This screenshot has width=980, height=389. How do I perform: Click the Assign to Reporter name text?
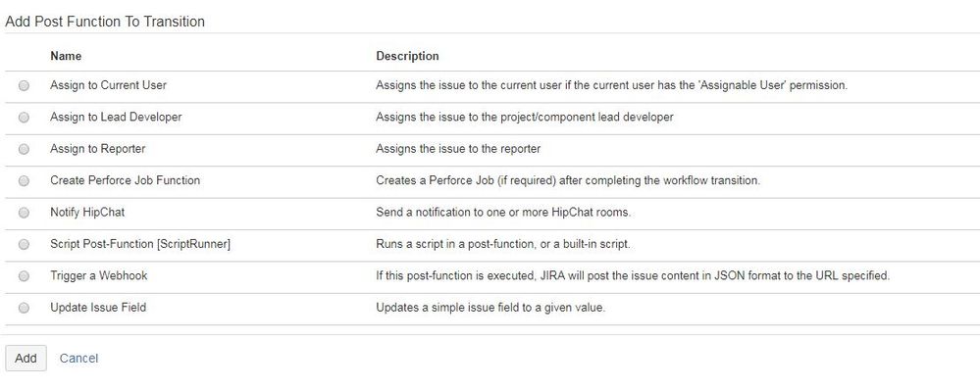coord(97,149)
